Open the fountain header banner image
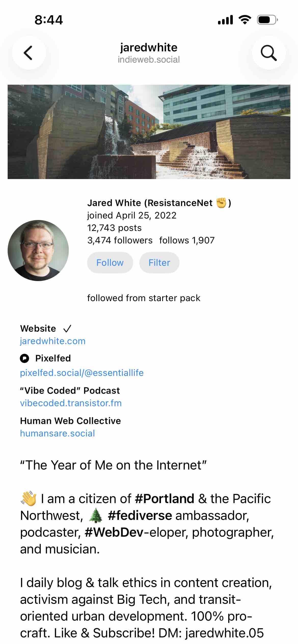Viewport: 298px width, 644px height. (x=149, y=132)
